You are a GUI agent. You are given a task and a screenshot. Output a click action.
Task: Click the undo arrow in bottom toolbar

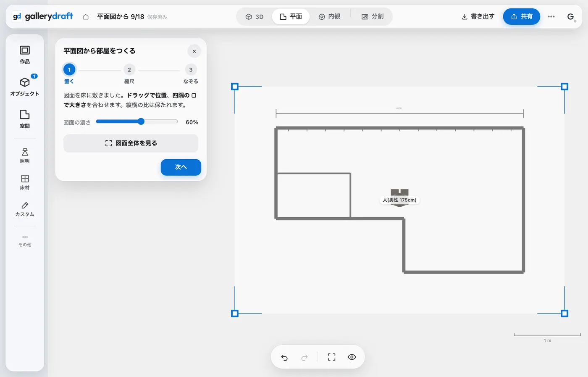point(284,357)
